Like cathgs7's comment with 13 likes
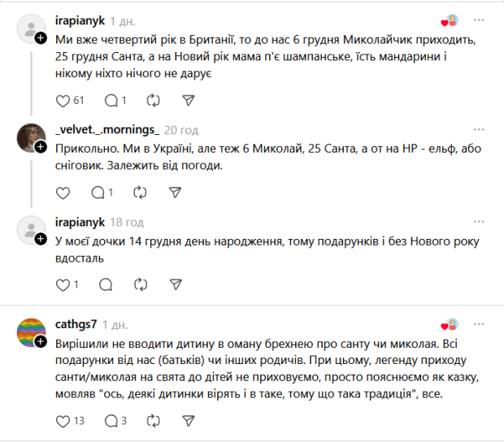This screenshot has width=504, height=442. [x=63, y=421]
